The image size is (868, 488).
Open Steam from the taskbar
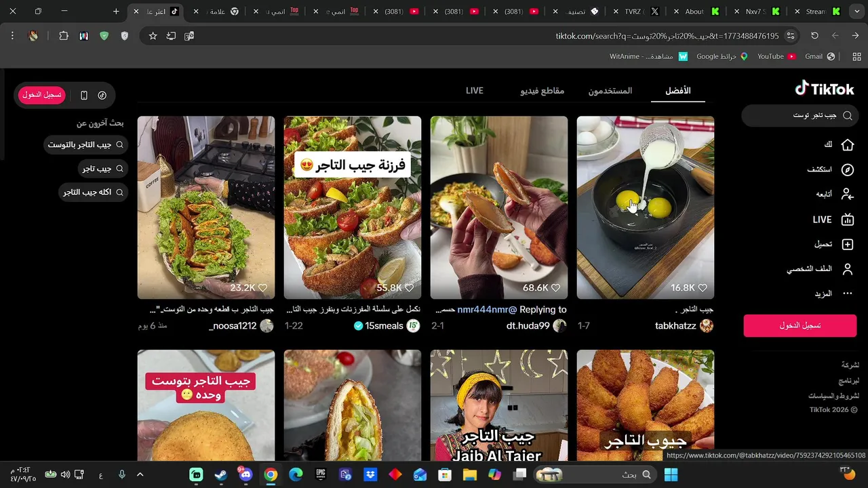click(221, 475)
